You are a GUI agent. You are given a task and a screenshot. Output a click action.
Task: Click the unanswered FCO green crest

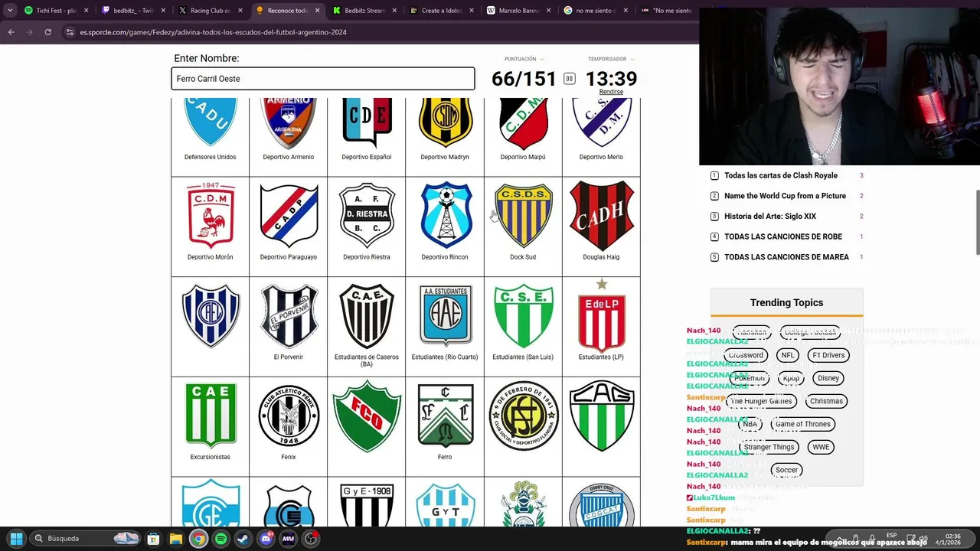367,416
